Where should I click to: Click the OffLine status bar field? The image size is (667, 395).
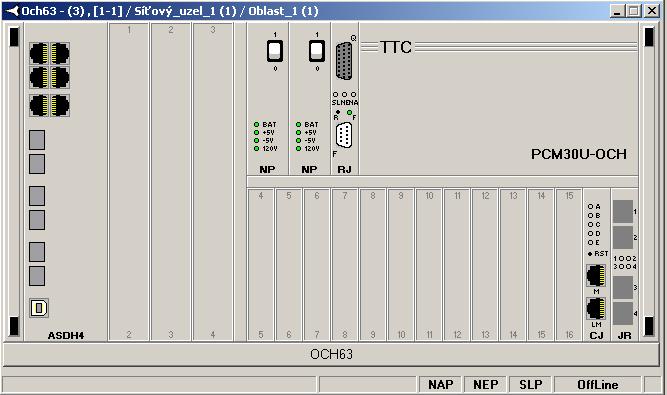pyautogui.click(x=598, y=384)
